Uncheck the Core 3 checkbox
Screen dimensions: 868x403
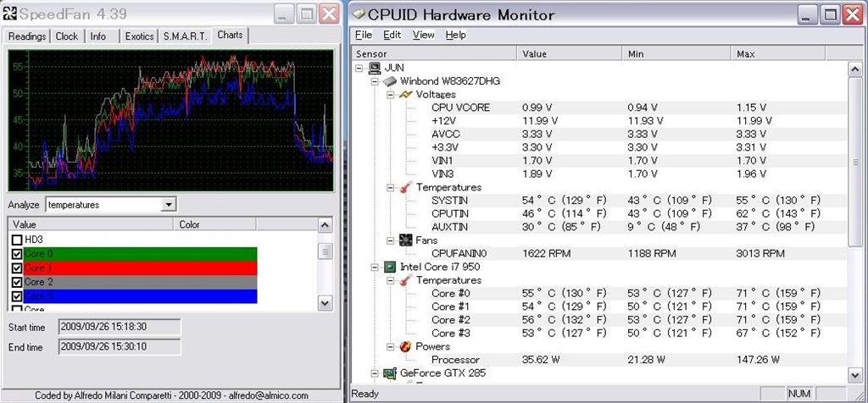tap(17, 296)
